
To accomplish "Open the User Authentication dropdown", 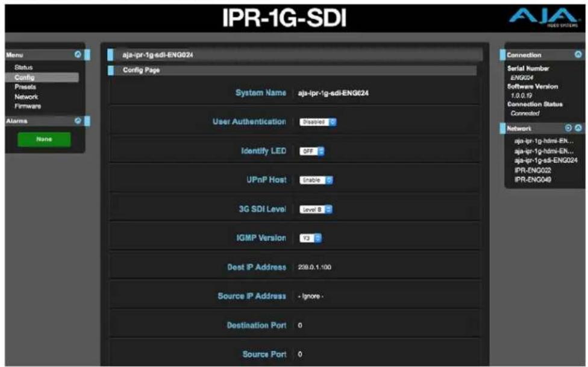I will 318,122.
